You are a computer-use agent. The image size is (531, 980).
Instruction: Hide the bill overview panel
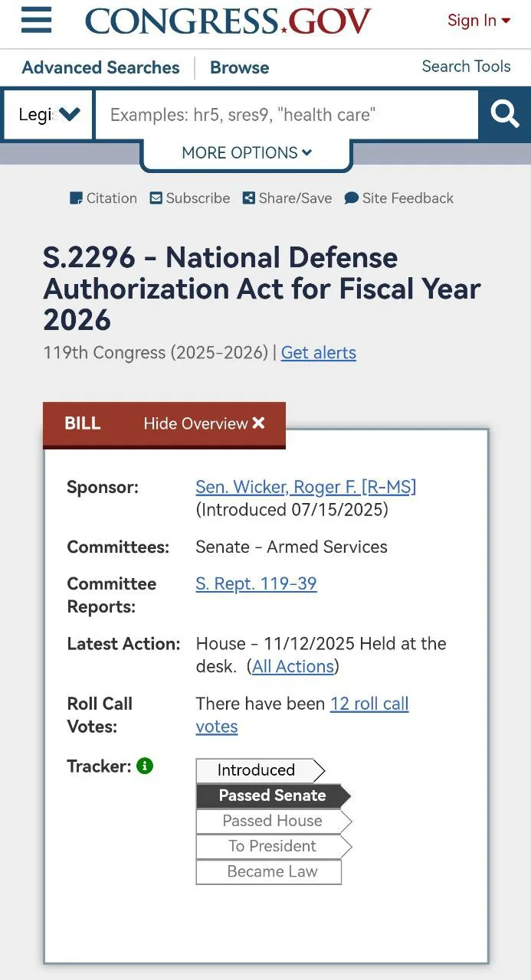click(204, 423)
